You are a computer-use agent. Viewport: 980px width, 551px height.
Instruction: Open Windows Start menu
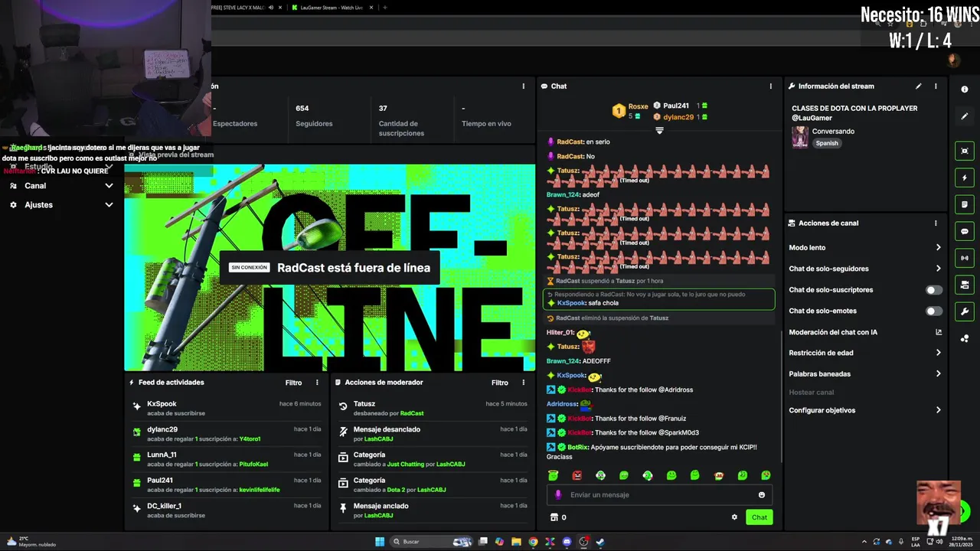click(x=379, y=542)
